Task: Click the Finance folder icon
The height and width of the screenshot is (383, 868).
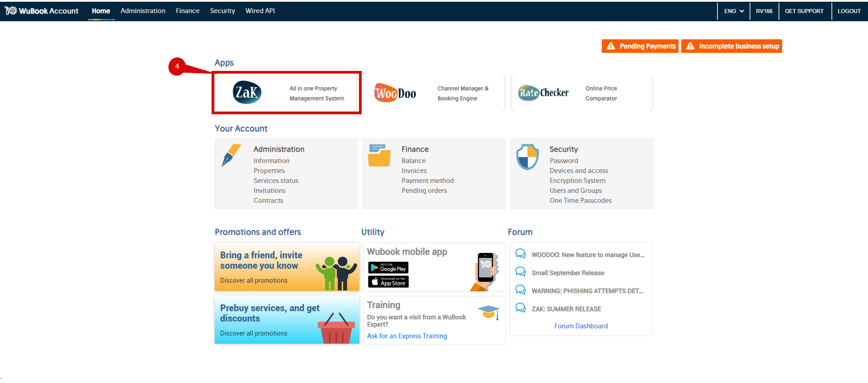Action: tap(379, 155)
